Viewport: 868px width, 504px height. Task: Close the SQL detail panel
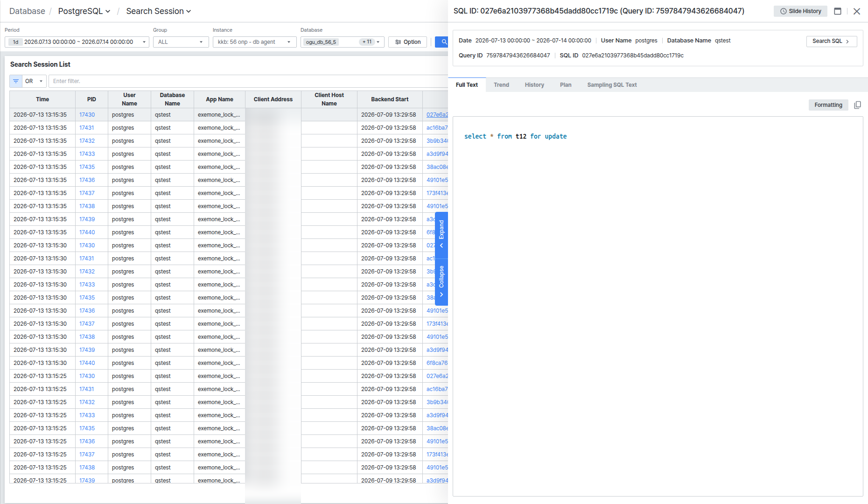857,11
